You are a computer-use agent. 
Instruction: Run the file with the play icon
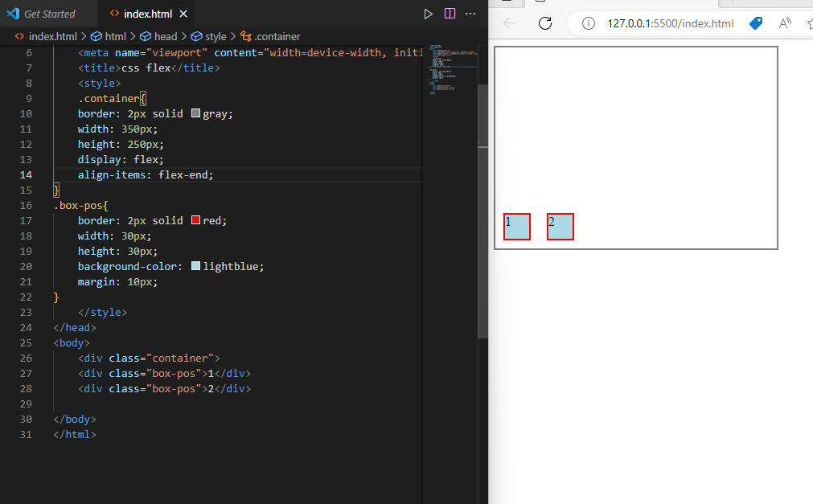[x=428, y=14]
